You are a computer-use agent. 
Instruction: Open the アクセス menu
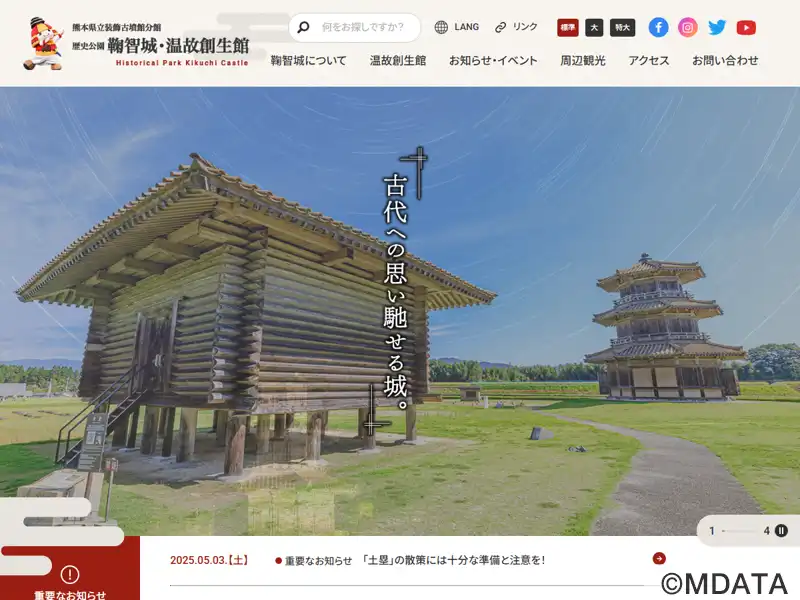[649, 61]
